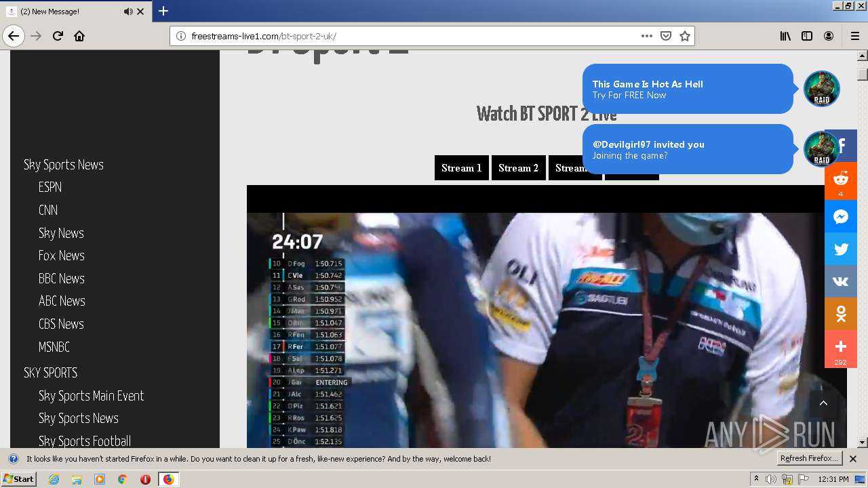Viewport: 868px width, 488px height.
Task: Go back to the previous page
Action: pos(14,36)
